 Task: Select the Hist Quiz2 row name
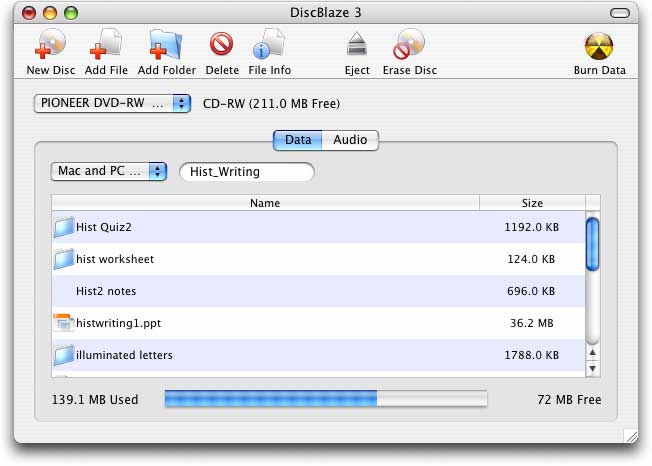click(x=104, y=227)
